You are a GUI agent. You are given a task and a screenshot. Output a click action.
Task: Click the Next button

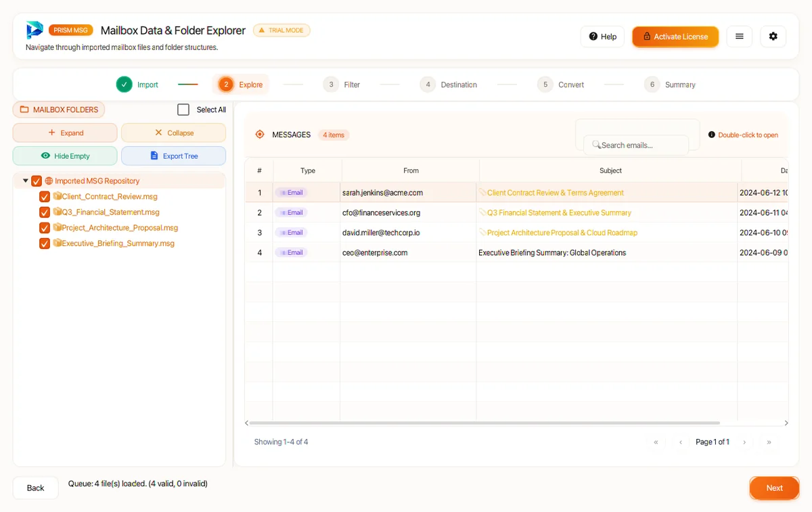point(774,488)
